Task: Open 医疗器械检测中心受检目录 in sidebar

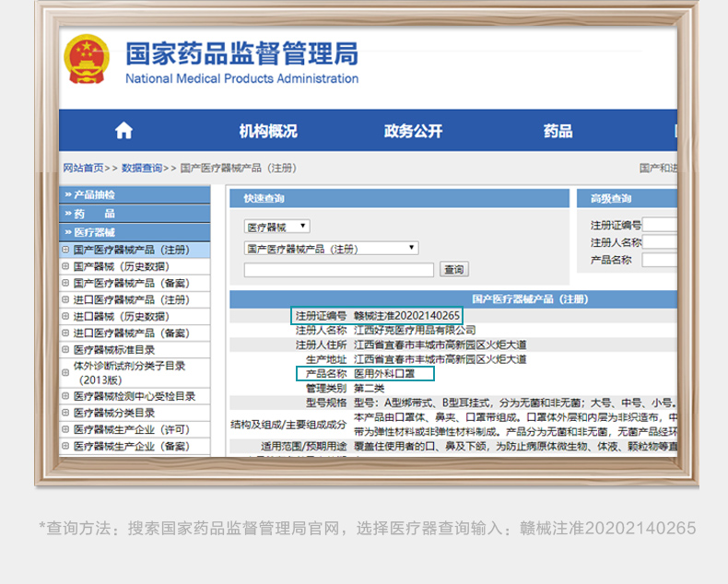Action: (135, 396)
